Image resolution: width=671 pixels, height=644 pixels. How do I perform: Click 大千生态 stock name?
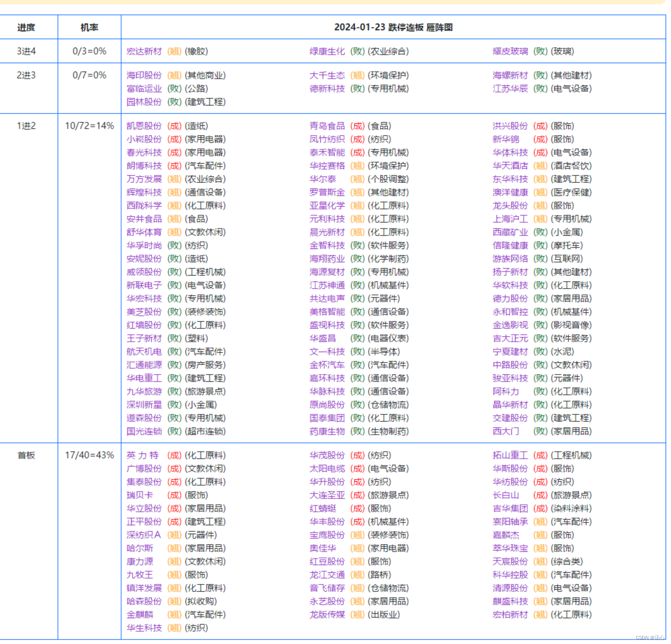[327, 75]
